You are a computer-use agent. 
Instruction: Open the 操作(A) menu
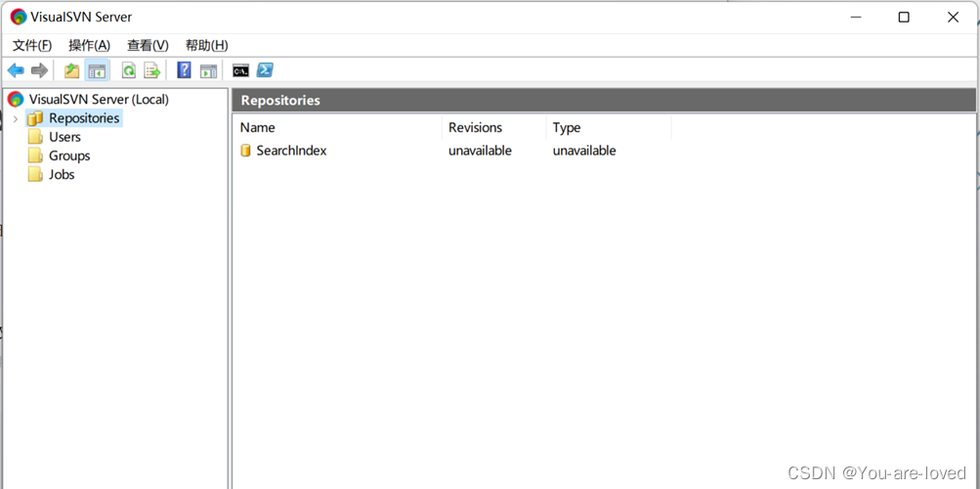(x=89, y=45)
